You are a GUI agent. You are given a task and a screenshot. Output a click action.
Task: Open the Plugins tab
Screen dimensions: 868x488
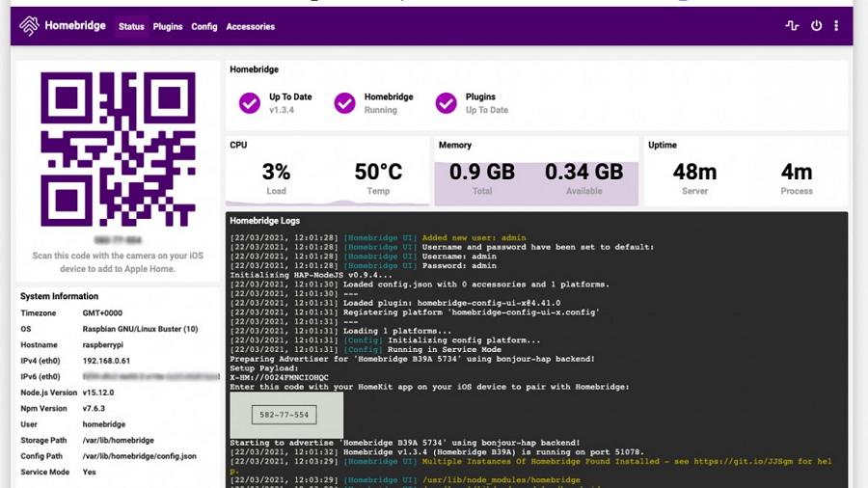(x=168, y=27)
